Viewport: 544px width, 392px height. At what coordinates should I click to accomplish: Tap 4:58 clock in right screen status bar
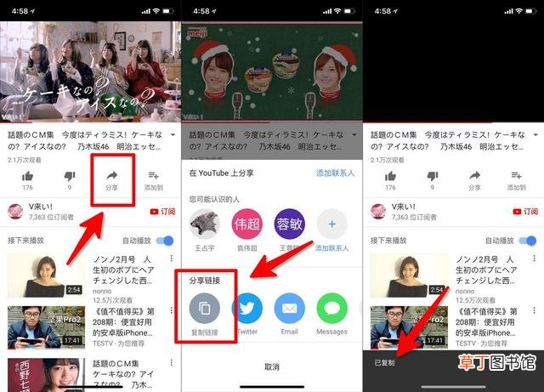382,11
